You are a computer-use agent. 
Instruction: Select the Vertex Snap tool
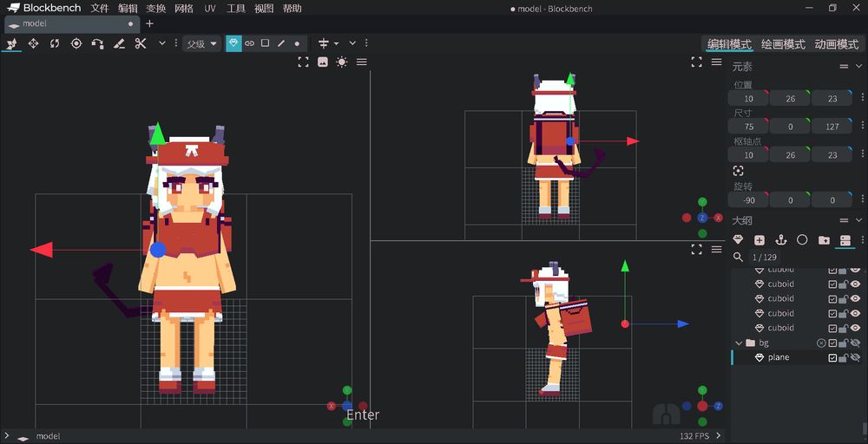point(97,43)
